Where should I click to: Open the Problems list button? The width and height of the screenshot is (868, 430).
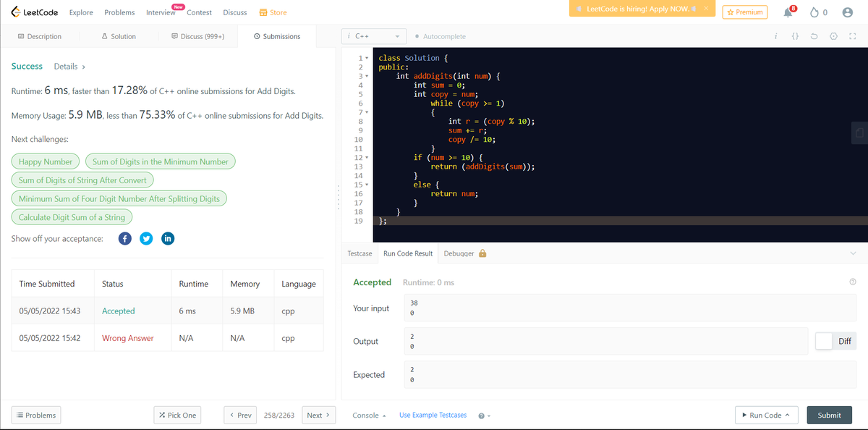pyautogui.click(x=36, y=415)
